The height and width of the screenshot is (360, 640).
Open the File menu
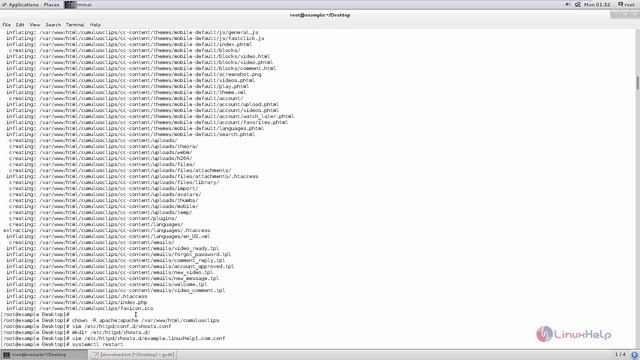click(7, 25)
